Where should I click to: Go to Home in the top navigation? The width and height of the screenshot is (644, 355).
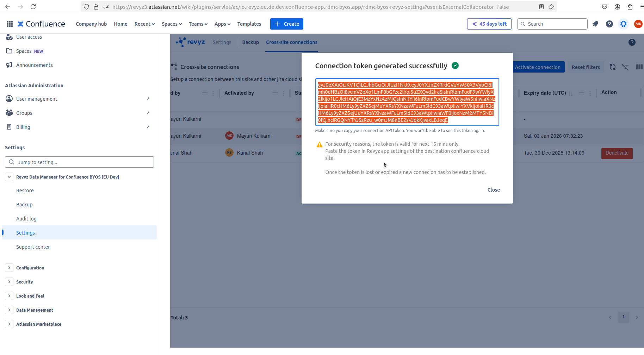click(120, 24)
